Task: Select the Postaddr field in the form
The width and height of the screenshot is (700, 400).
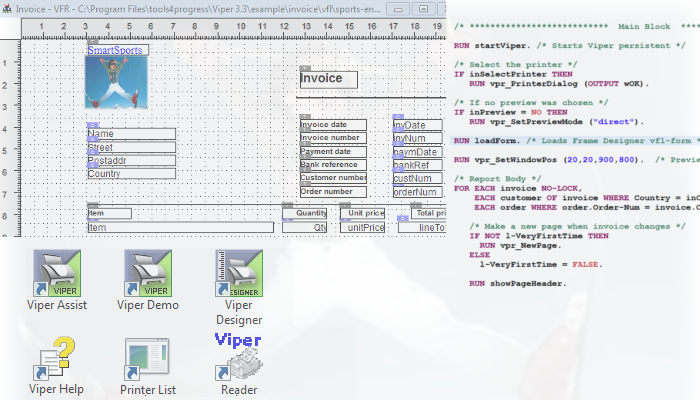Action: click(131, 160)
